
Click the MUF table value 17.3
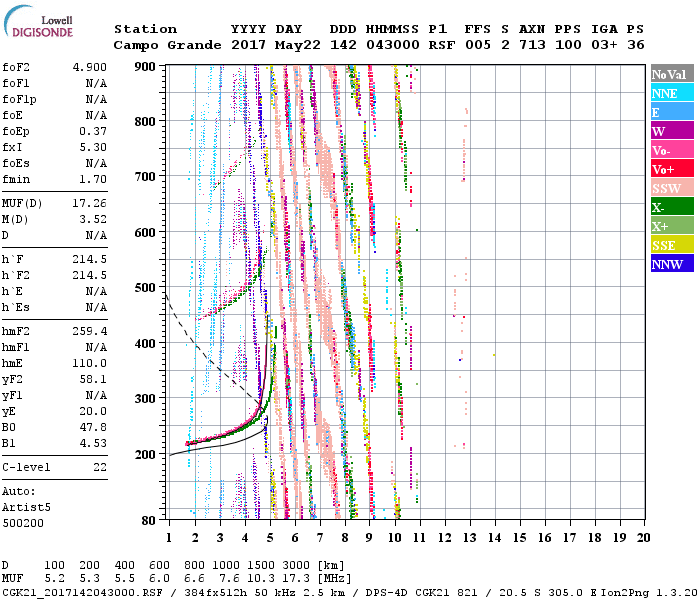[x=296, y=579]
